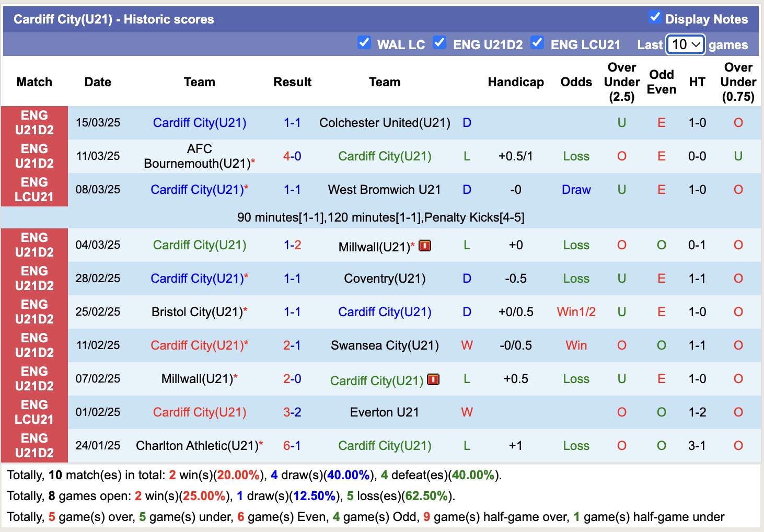Screen dimensions: 764x532
Task: Uncheck the WAL LC filter
Action: click(364, 43)
